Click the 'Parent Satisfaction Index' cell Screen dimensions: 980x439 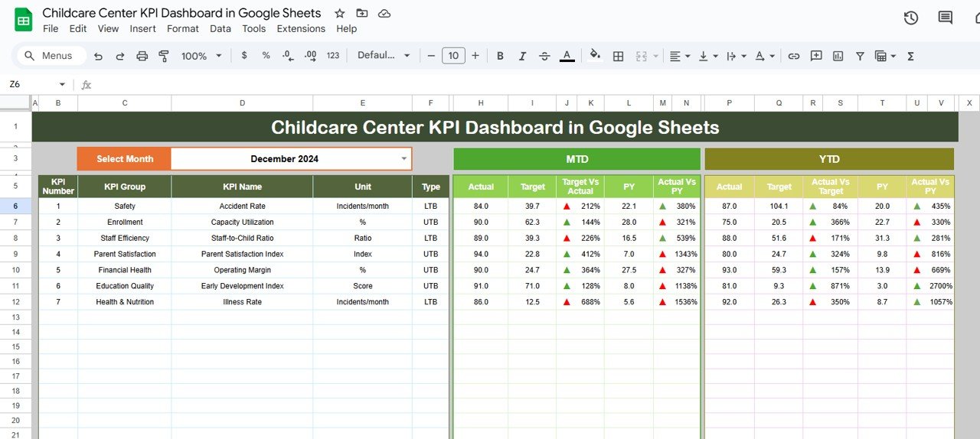pyautogui.click(x=242, y=254)
